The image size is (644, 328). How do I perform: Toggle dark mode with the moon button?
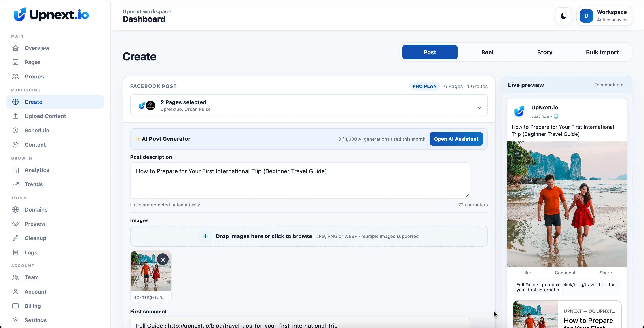pos(563,16)
